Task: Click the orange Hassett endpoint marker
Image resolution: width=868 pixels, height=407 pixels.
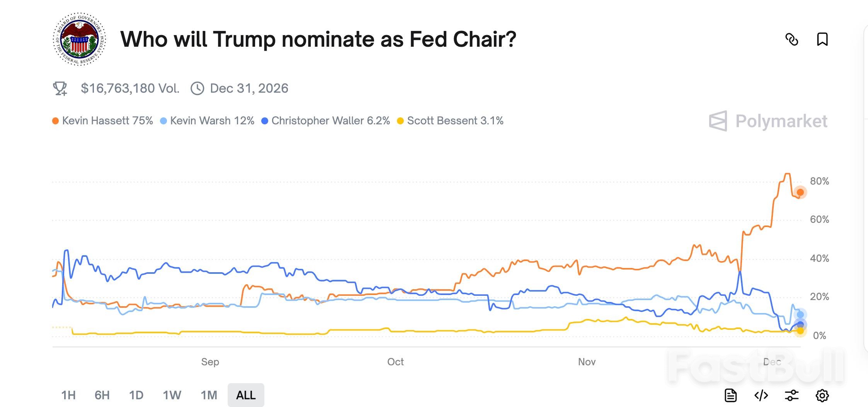Action: pos(800,192)
